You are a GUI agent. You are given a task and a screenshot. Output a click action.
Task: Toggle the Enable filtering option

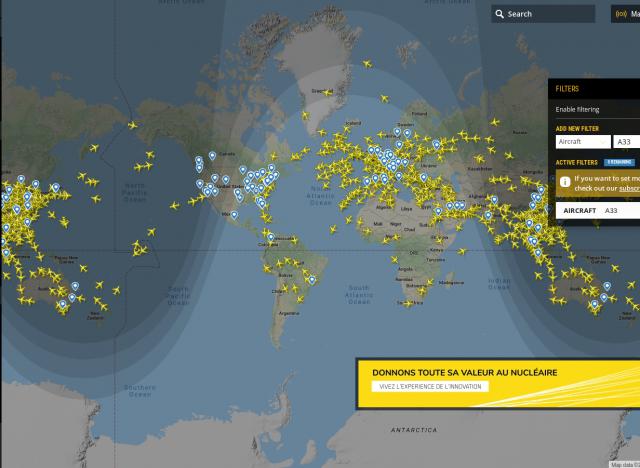pos(578,109)
